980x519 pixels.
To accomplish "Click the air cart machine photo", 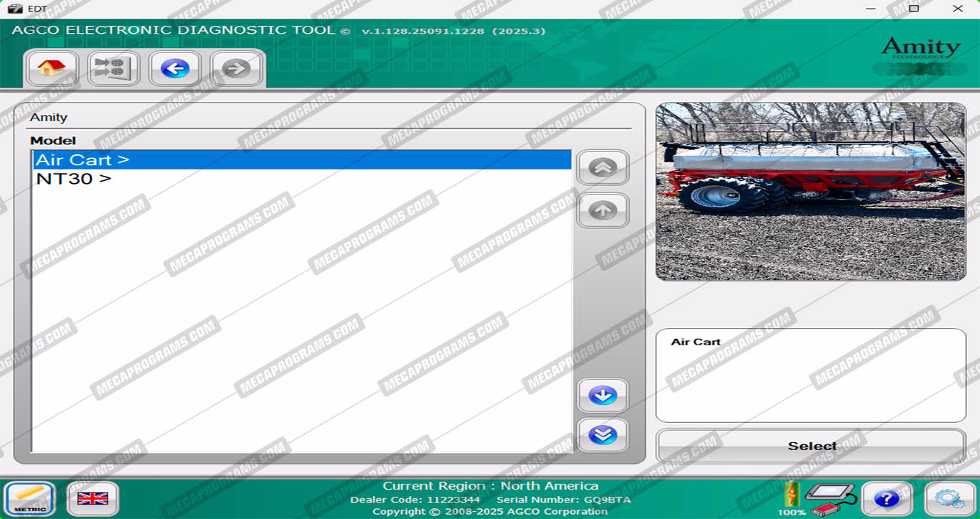I will tap(811, 191).
